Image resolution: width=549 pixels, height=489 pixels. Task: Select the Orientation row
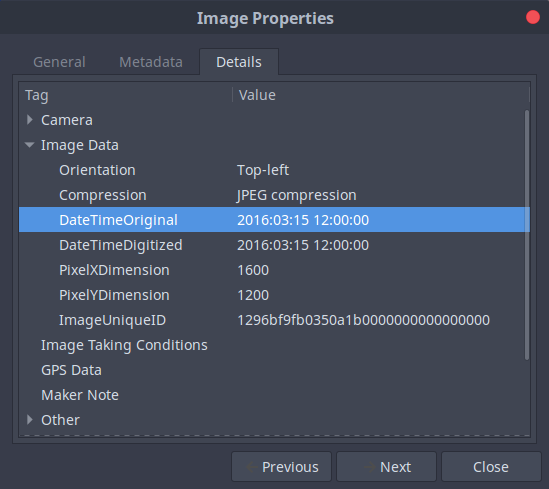point(274,170)
